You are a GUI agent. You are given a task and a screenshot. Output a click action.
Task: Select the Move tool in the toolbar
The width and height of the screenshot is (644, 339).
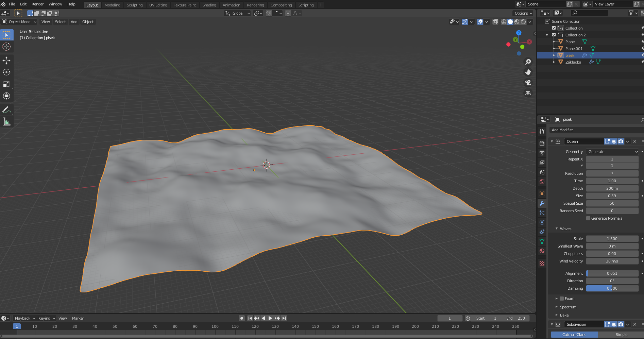click(x=6, y=61)
